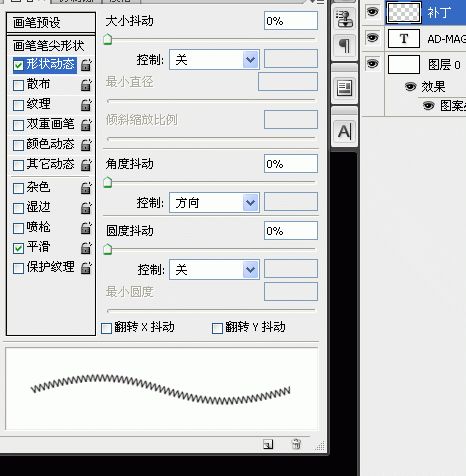Open the clone stamp source panel icon

click(344, 18)
